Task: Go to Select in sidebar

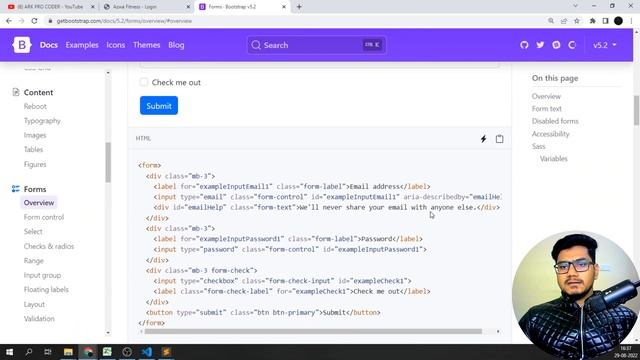Action: click(x=33, y=231)
